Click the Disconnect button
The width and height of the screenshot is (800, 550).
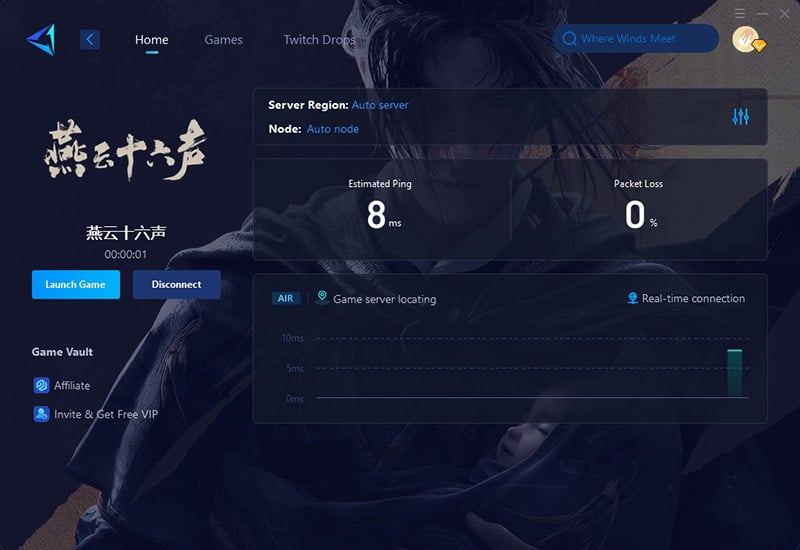pyautogui.click(x=177, y=285)
